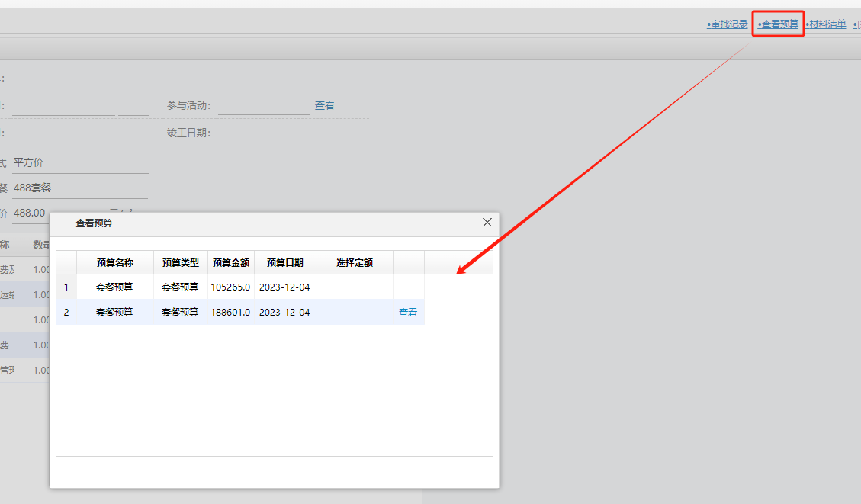Select budget row number 1
The width and height of the screenshot is (861, 504).
[66, 287]
